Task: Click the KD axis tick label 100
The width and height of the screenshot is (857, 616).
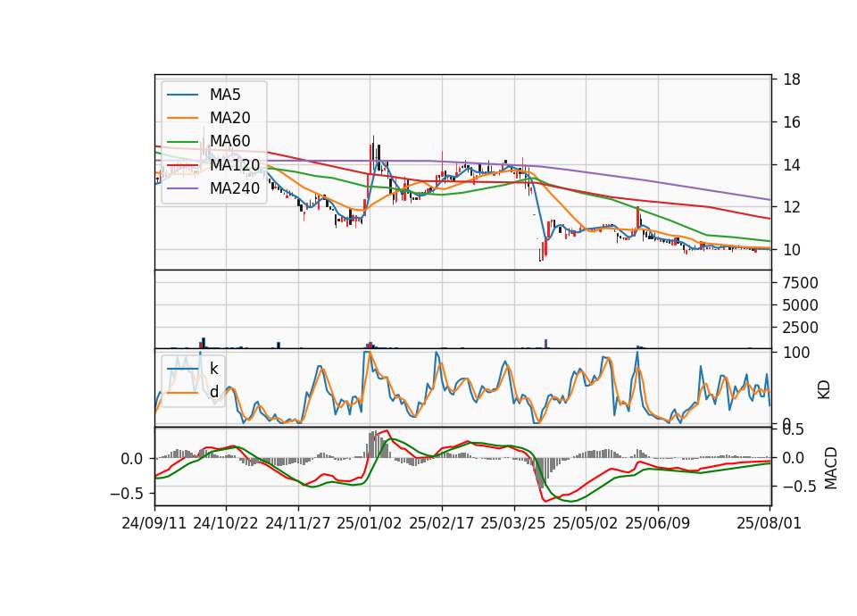Action: 796,354
